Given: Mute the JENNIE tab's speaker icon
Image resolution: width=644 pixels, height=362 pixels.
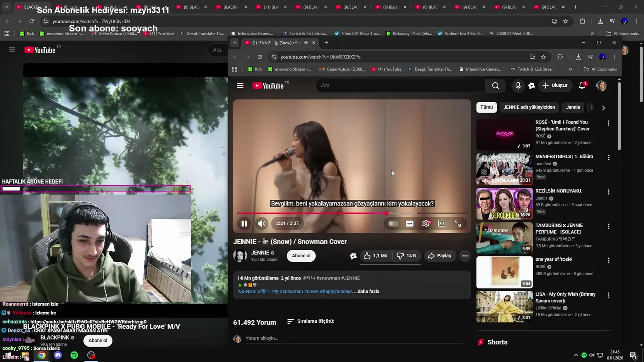Looking at the screenshot, I should pyautogui.click(x=305, y=43).
